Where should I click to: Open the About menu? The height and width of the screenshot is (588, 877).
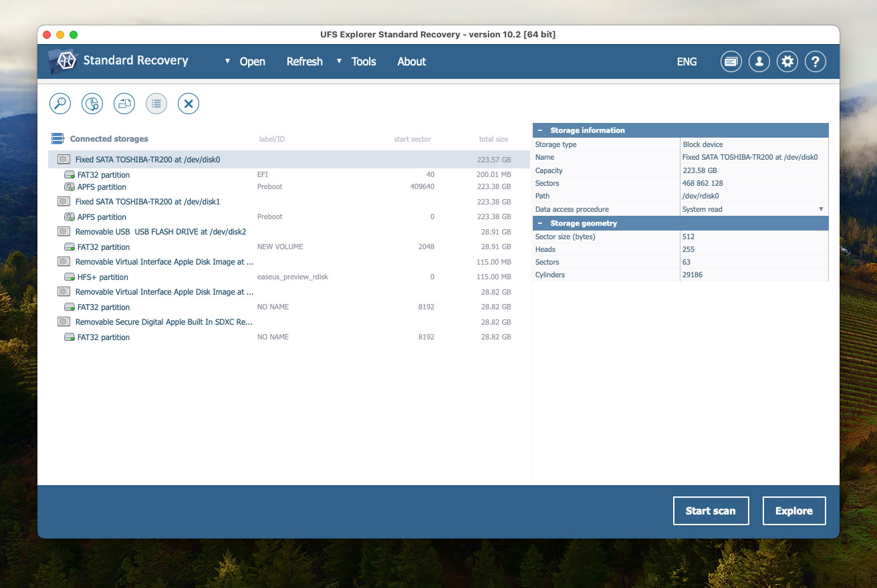click(x=412, y=61)
